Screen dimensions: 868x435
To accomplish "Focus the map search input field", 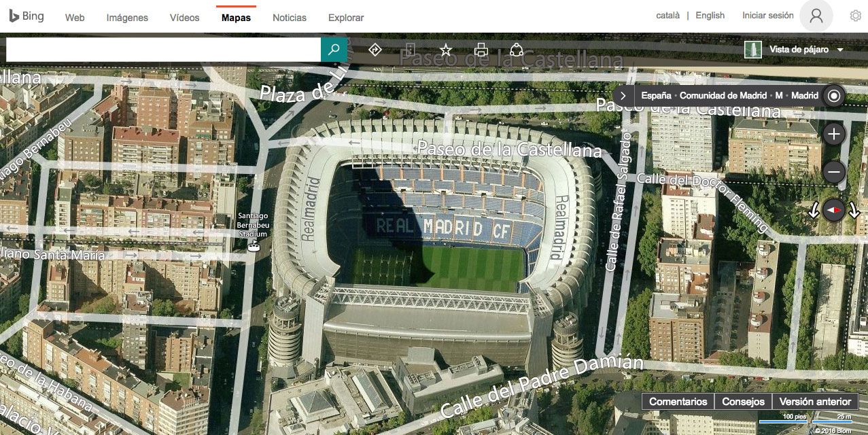I will [x=164, y=50].
